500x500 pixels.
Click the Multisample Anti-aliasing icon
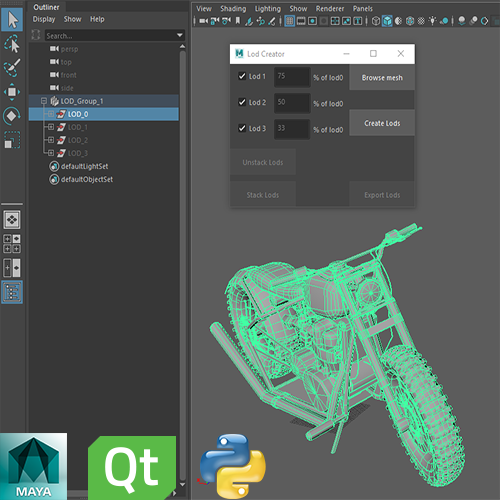[x=485, y=21]
